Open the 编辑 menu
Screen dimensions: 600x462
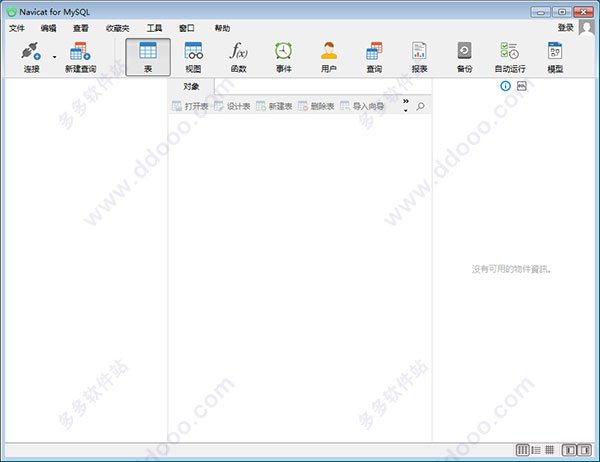coord(49,28)
